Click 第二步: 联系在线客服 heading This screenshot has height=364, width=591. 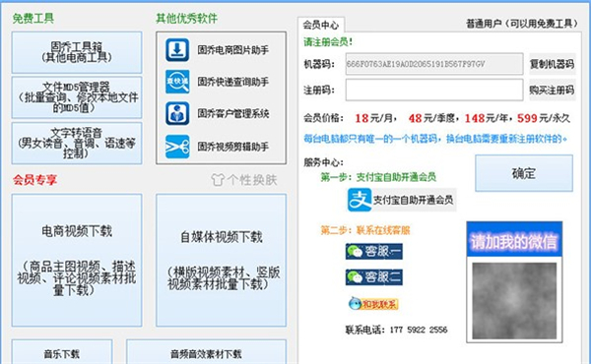(365, 230)
